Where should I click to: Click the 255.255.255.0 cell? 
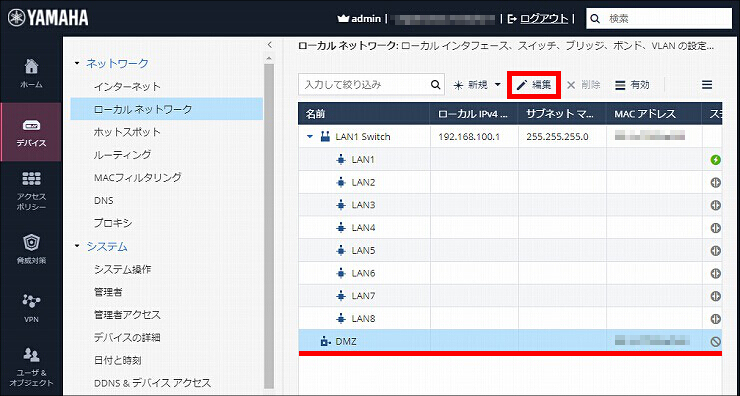[x=562, y=137]
